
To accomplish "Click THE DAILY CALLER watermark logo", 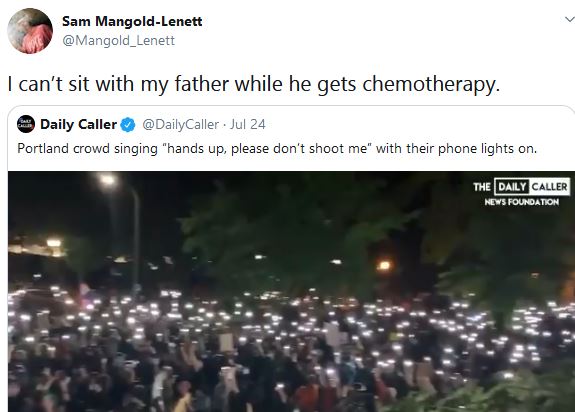I will click(x=521, y=187).
